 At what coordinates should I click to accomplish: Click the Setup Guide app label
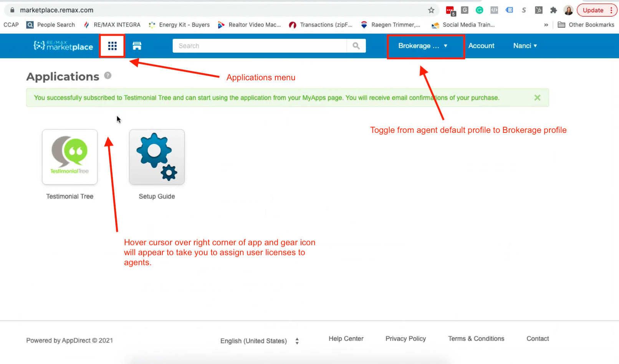pos(157,197)
